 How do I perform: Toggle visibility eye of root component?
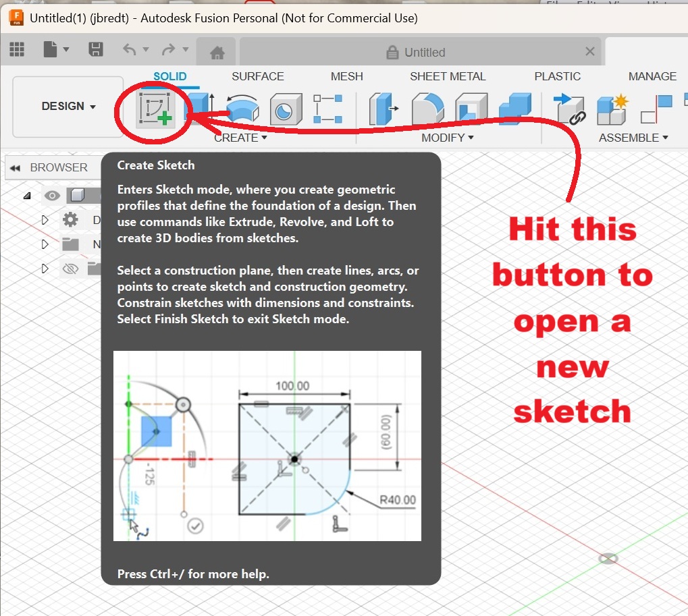point(52,196)
